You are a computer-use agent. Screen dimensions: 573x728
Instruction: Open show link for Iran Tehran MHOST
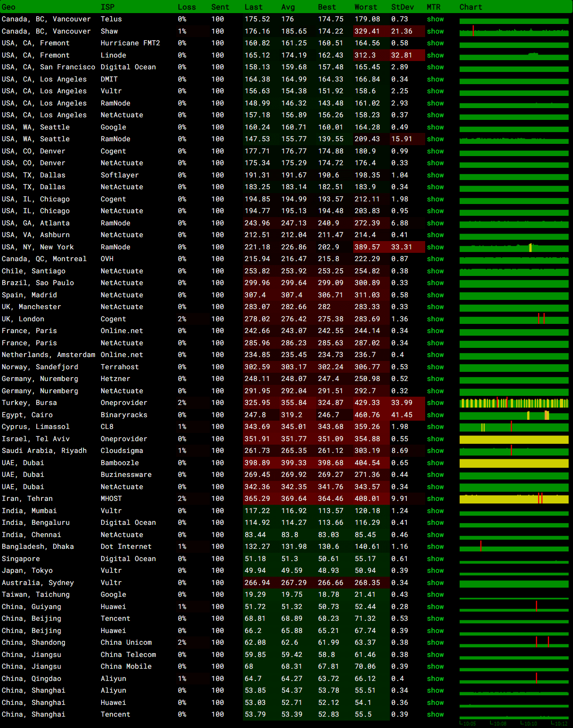(435, 499)
